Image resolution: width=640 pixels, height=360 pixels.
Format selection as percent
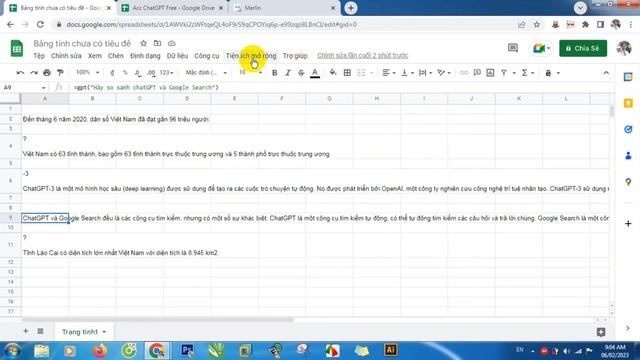click(125, 73)
